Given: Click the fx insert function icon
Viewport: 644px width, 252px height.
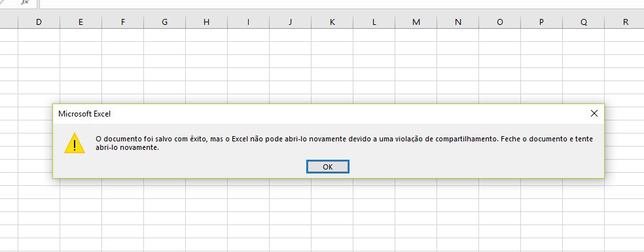Looking at the screenshot, I should point(25,2).
